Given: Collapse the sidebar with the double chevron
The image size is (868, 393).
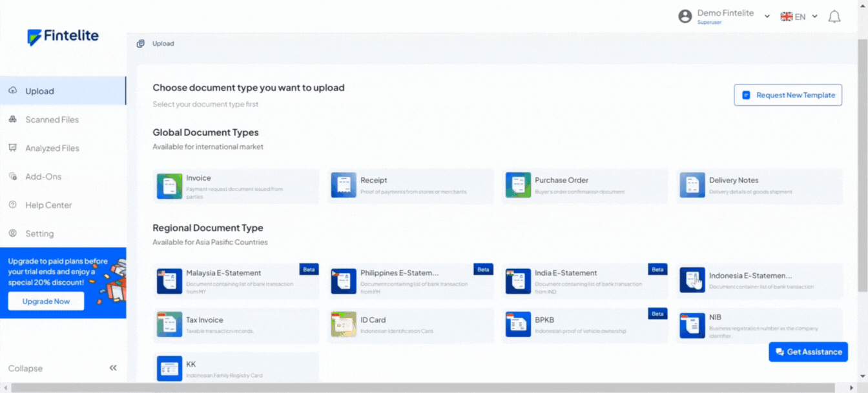Looking at the screenshot, I should coord(113,368).
